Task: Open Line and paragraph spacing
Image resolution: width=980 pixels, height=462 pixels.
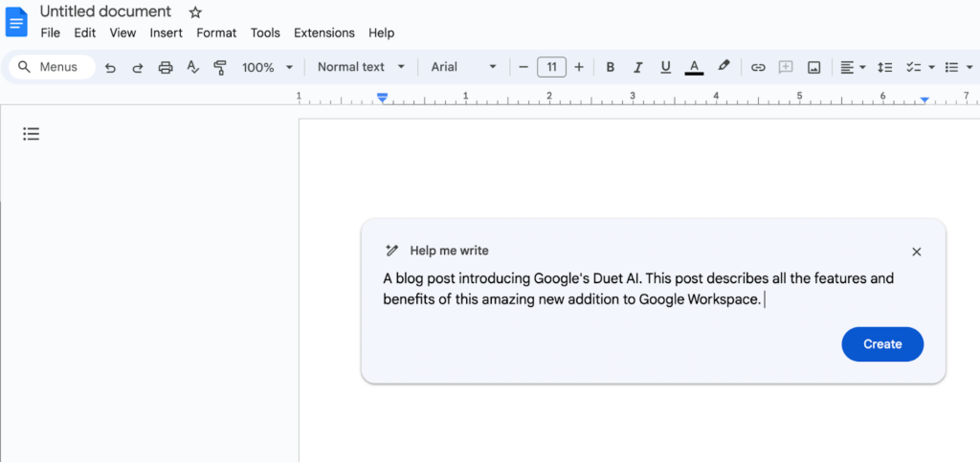Action: pos(884,67)
